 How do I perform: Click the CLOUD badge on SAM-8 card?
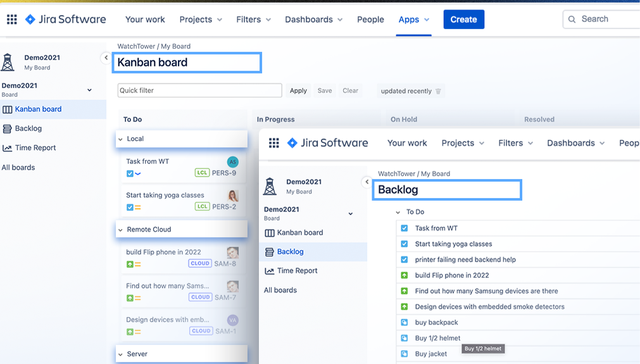pyautogui.click(x=200, y=263)
